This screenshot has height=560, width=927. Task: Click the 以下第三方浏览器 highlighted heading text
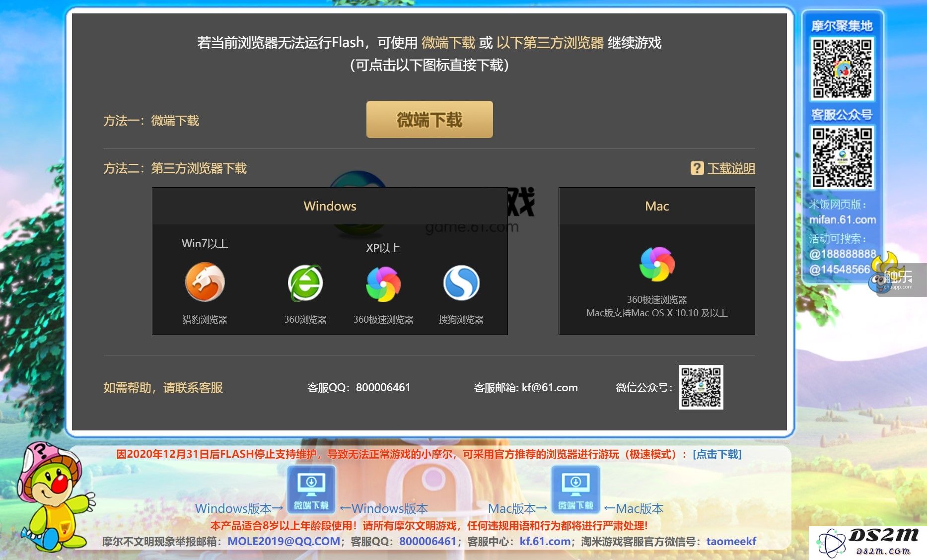point(550,43)
